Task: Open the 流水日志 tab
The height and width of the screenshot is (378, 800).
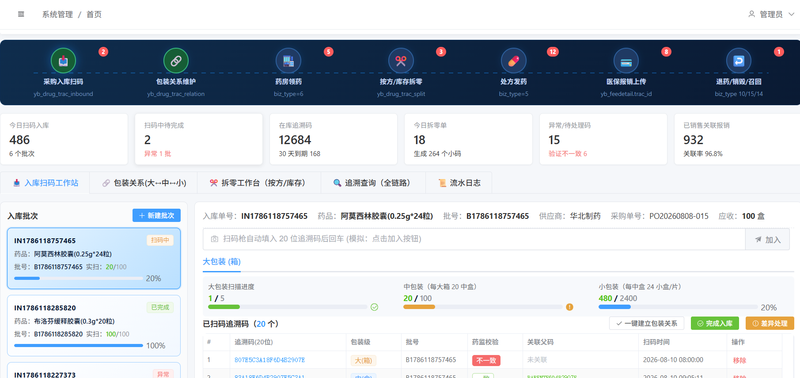Action: (458, 183)
